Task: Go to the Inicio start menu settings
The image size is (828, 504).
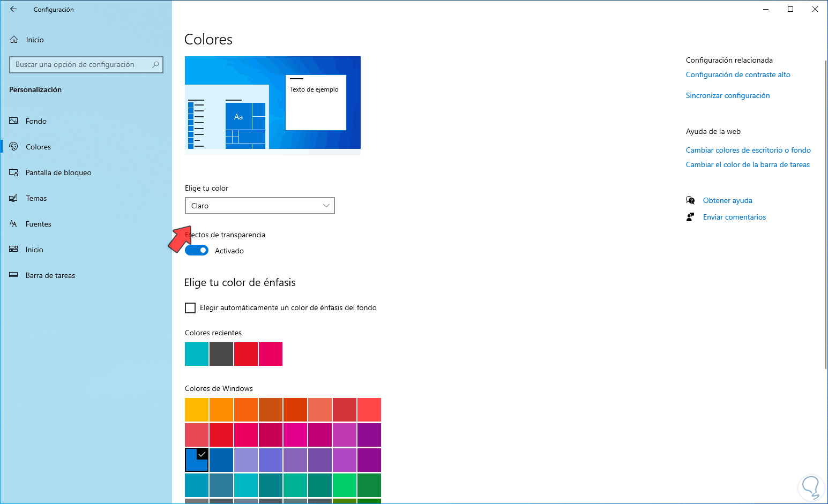Action: pyautogui.click(x=34, y=250)
